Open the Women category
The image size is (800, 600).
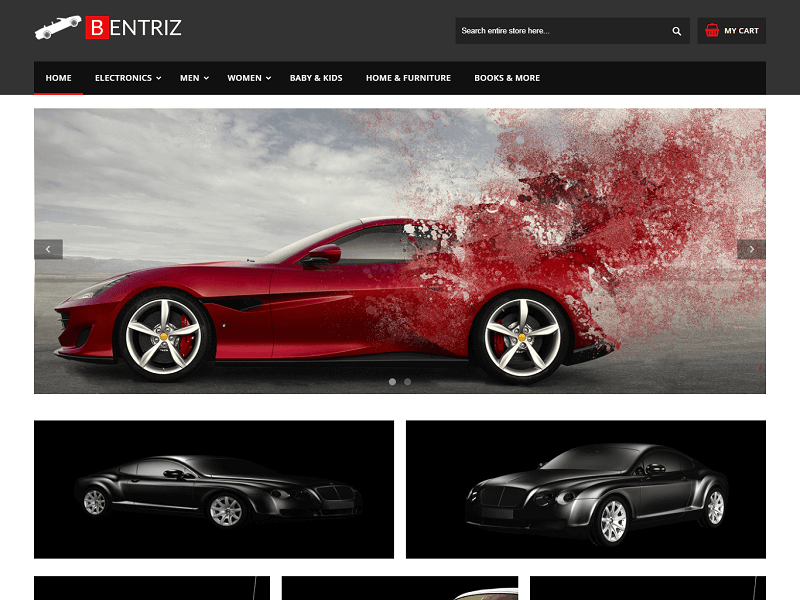[x=244, y=78]
